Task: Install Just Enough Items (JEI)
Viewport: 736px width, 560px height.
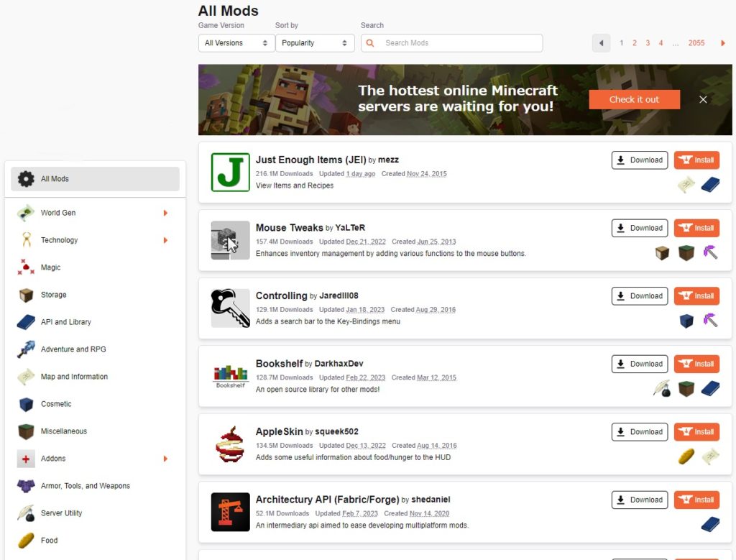Action: pos(696,160)
